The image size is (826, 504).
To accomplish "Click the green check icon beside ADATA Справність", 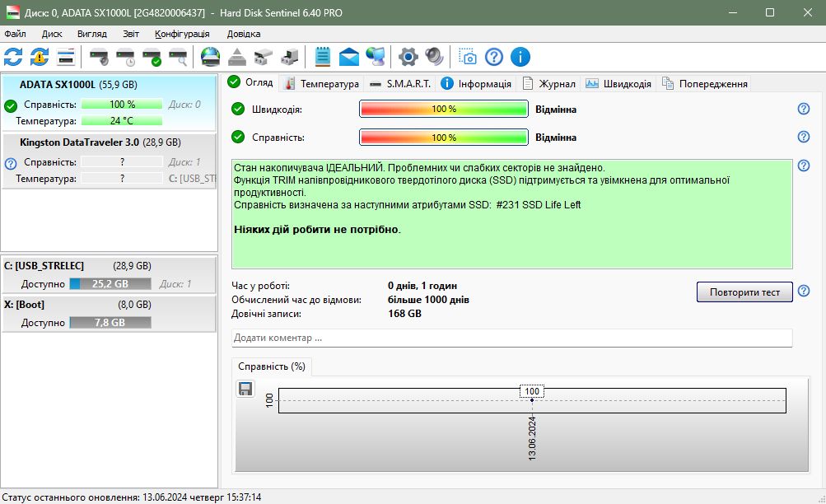I will 11,106.
